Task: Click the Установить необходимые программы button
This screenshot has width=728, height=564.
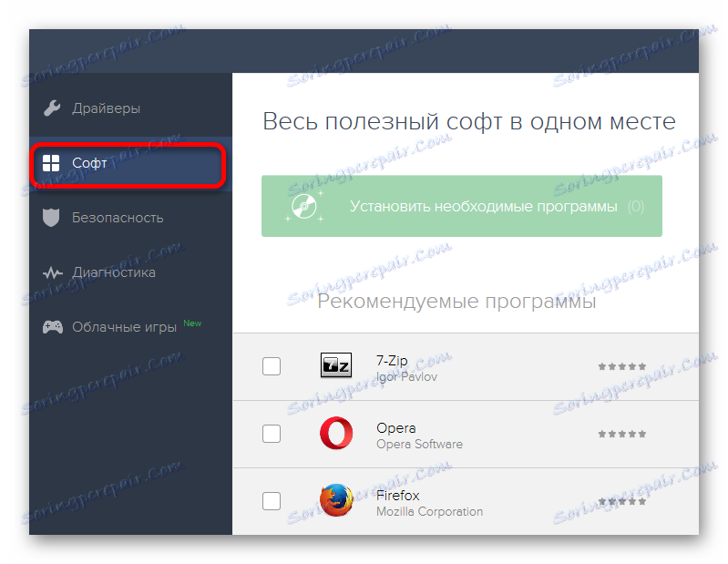Action: (x=462, y=206)
